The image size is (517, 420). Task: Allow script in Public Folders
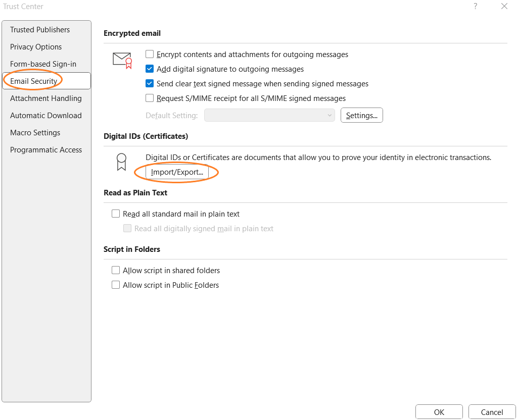click(x=116, y=285)
